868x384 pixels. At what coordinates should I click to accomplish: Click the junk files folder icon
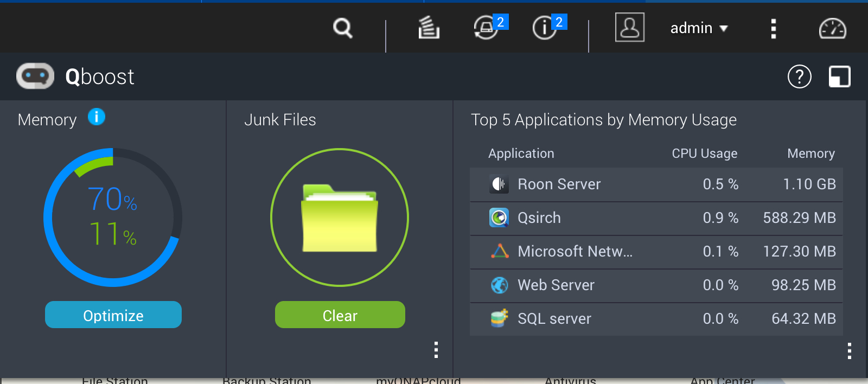pos(340,218)
